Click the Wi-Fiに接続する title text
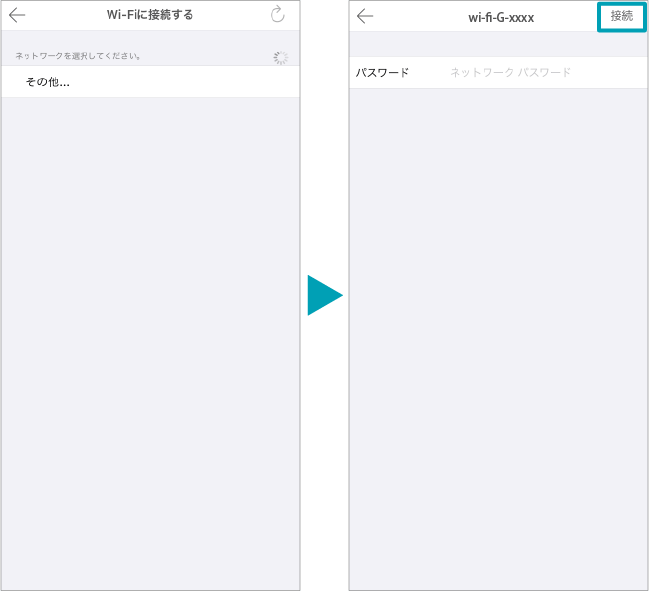The image size is (649, 592). 150,15
